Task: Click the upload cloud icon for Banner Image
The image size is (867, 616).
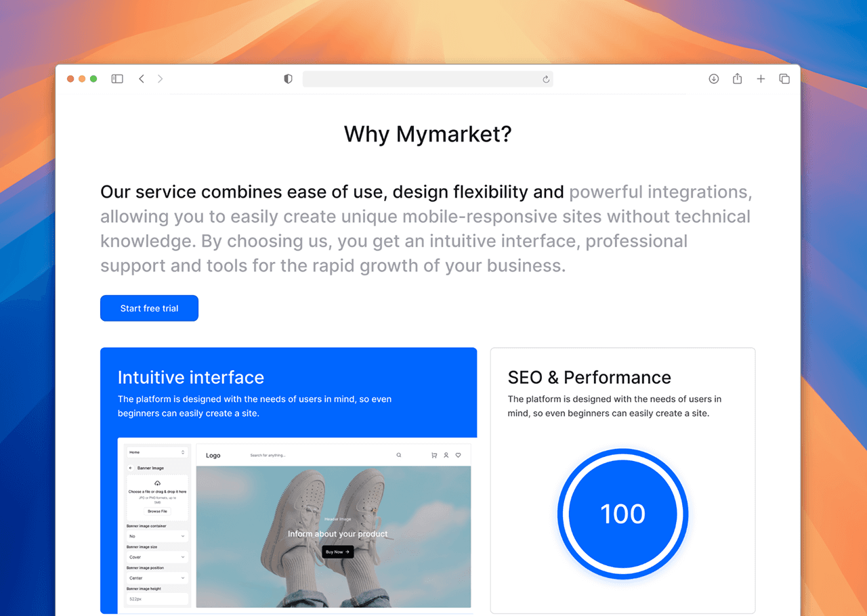Action: tap(156, 483)
